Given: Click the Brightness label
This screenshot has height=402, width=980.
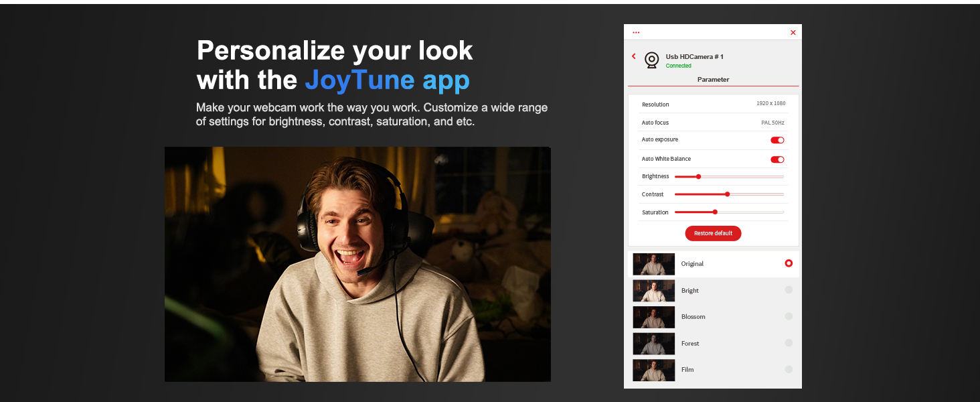Looking at the screenshot, I should click(655, 176).
